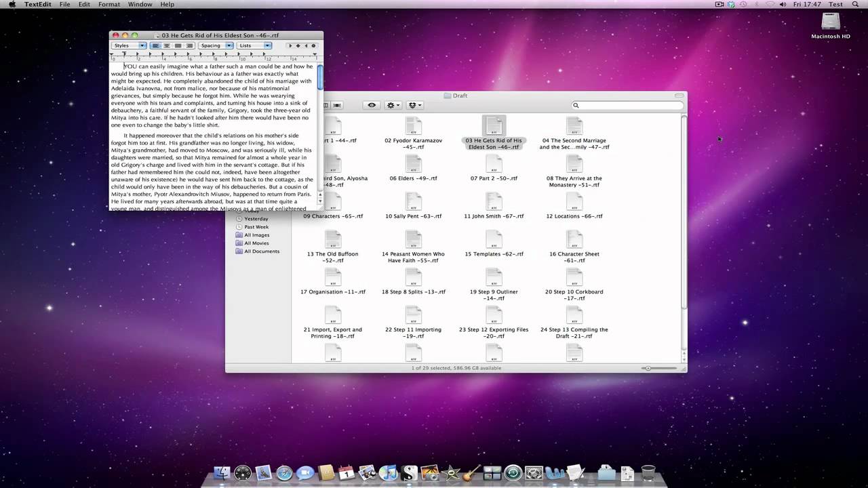868x488 pixels.
Task: Open Macintosh HD desktop drive icon
Action: 830,22
